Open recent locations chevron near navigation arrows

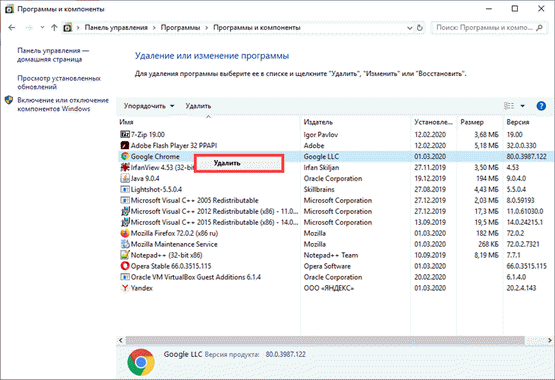tap(42, 27)
